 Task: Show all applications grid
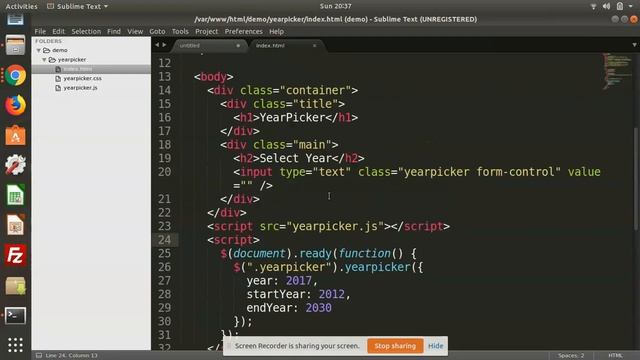coord(16,345)
